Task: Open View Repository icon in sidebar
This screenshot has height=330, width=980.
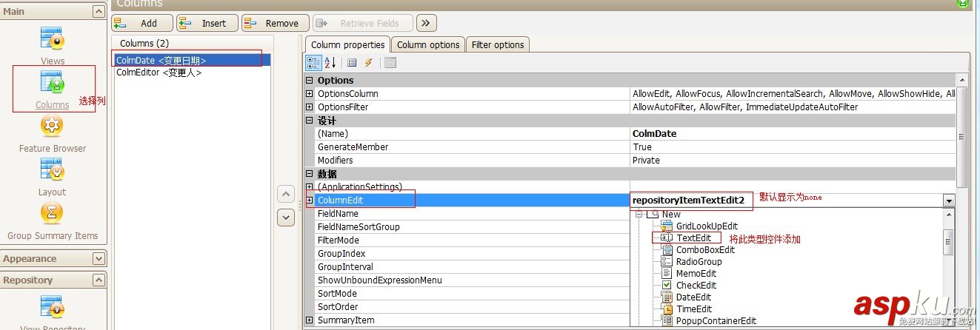Action: (52, 306)
